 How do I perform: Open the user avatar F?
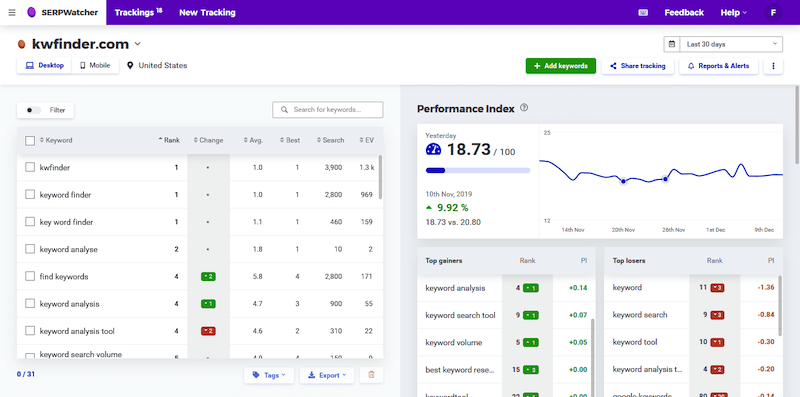pyautogui.click(x=773, y=12)
